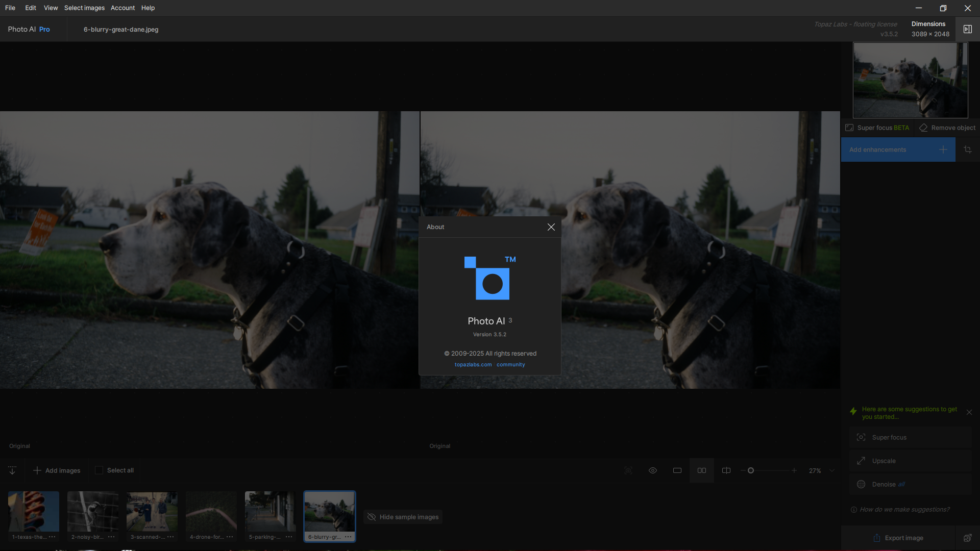Click the Export image button

tap(898, 538)
